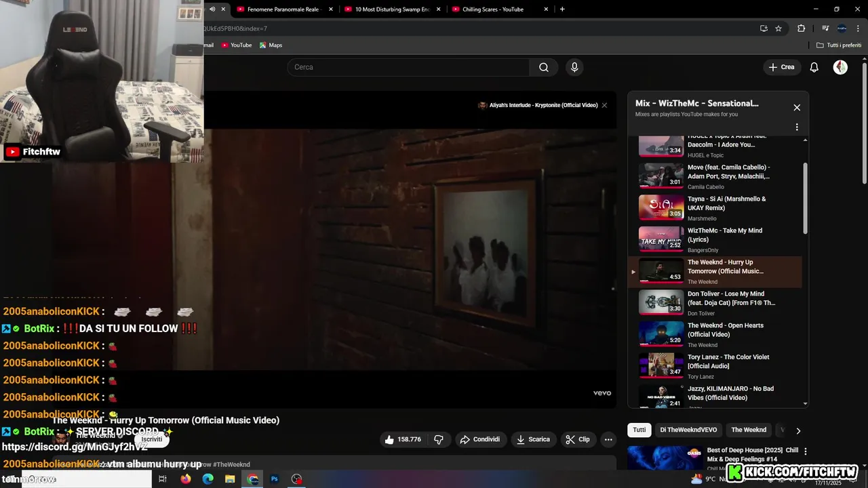This screenshot has width=868, height=488.
Task: Select the Tutti filter chip
Action: [639, 430]
